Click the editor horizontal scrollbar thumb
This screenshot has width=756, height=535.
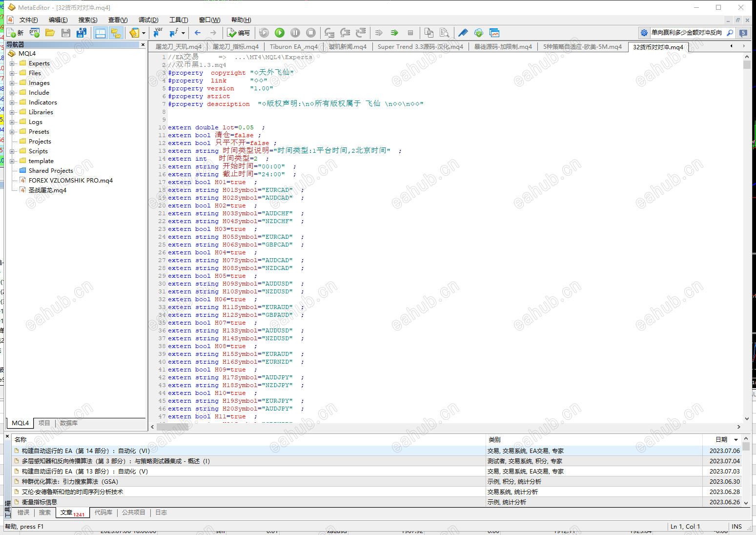click(173, 427)
